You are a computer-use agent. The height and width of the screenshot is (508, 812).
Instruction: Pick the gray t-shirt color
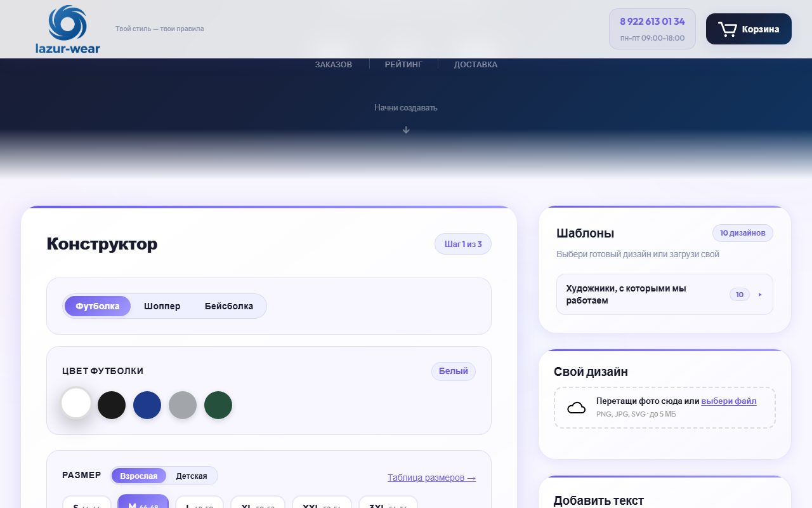coord(183,405)
